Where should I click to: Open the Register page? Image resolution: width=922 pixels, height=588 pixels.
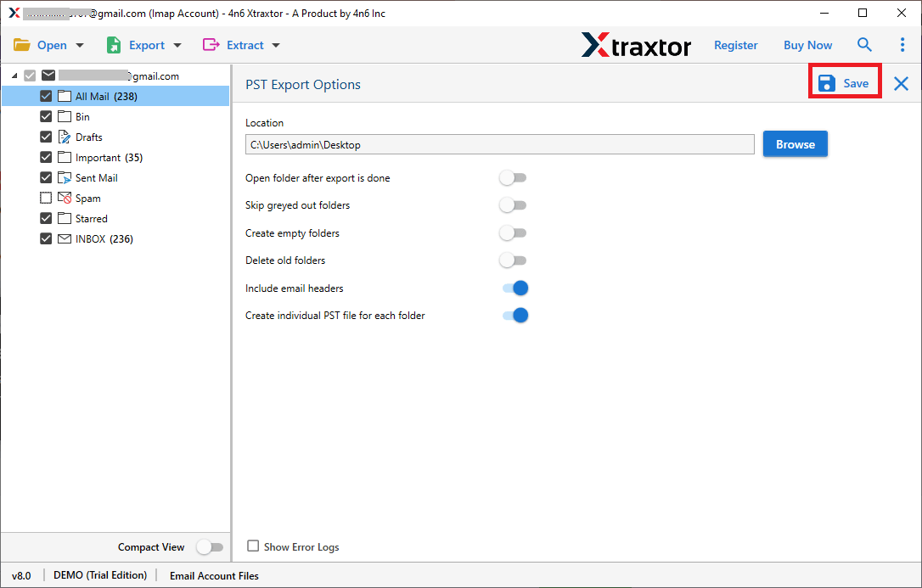click(735, 44)
